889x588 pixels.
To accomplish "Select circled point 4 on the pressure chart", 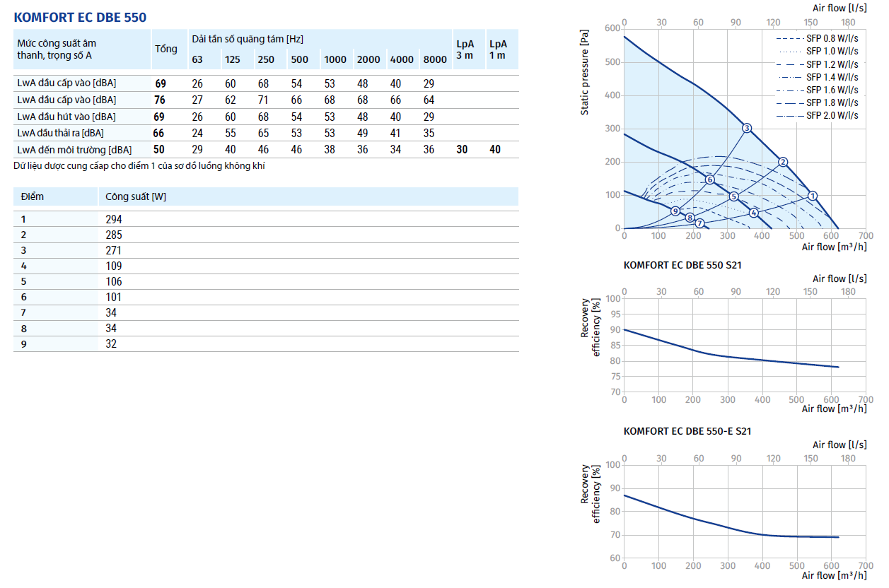I will tap(754, 213).
